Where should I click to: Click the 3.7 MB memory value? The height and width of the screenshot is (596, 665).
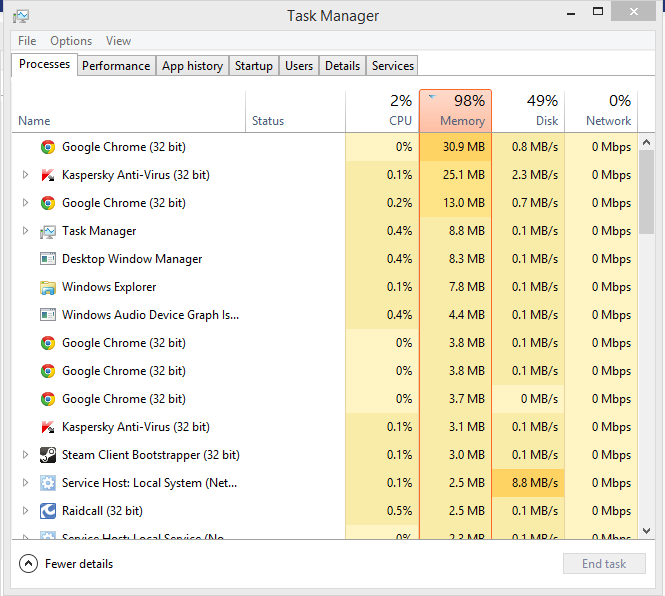pos(467,399)
